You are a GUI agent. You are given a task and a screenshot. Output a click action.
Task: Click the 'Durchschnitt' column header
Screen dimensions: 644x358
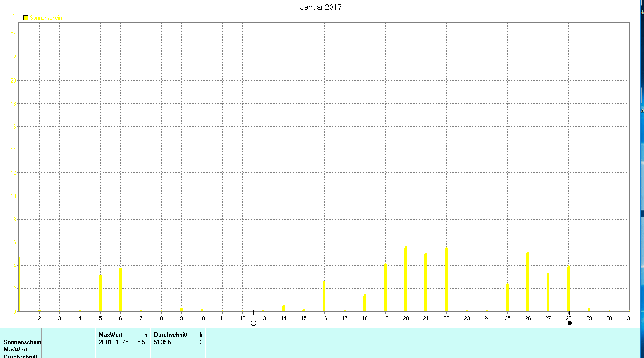coord(171,335)
